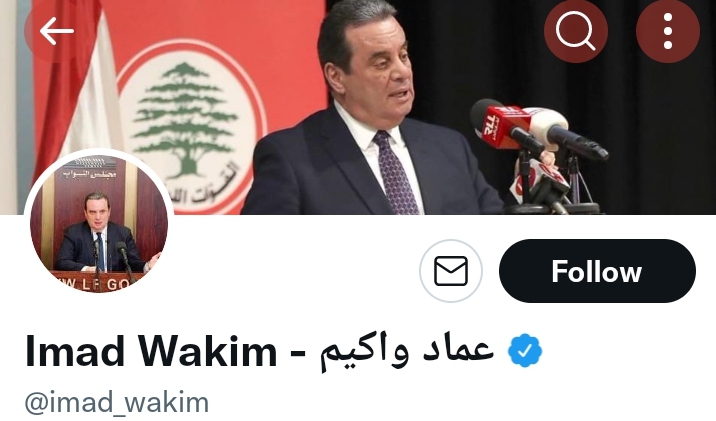Tap the white microphone in banner
716x421 pixels.
(x=563, y=132)
